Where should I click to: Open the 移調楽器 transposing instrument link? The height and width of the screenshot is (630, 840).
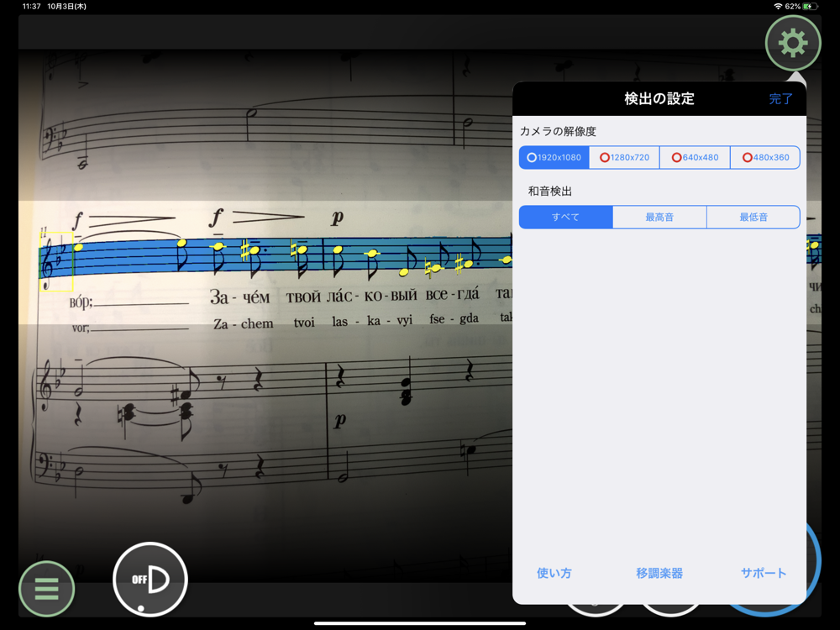click(x=659, y=573)
